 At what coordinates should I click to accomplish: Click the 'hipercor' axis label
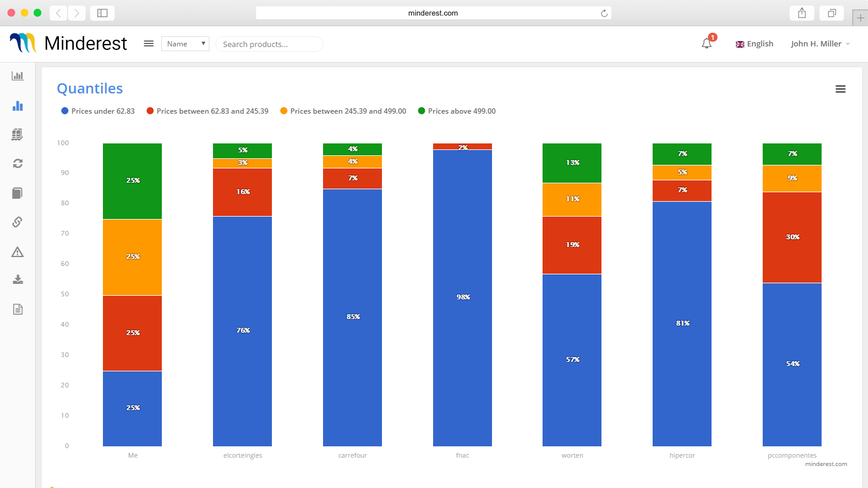[682, 455]
